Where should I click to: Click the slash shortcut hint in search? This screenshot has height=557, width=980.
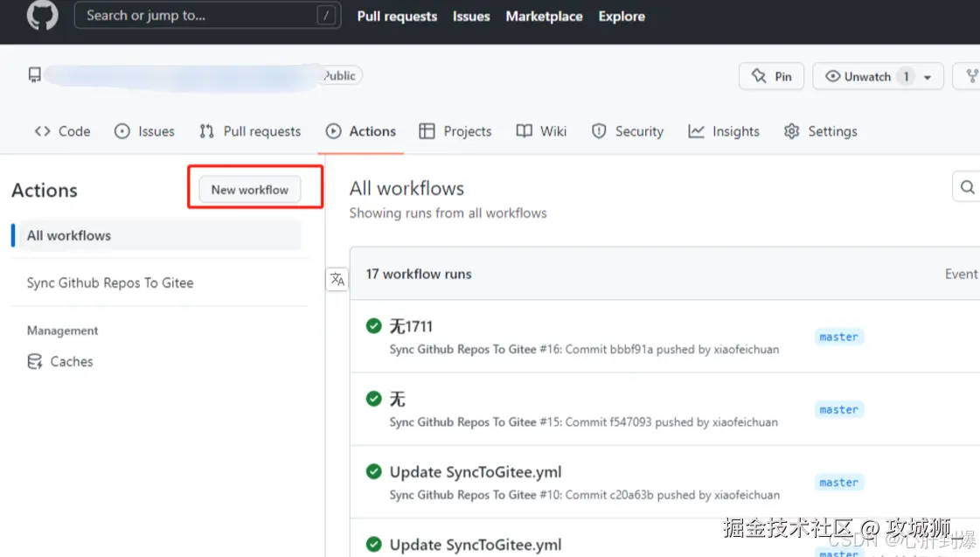click(325, 15)
